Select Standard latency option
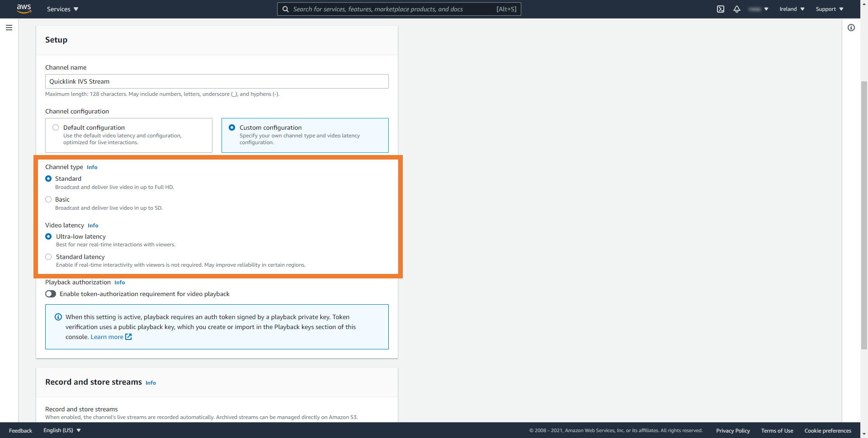 [48, 257]
